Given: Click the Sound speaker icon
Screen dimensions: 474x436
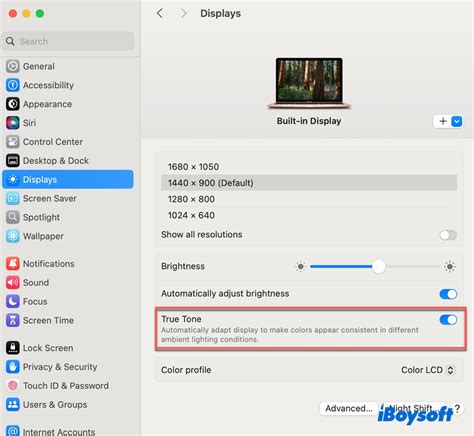Looking at the screenshot, I should [x=13, y=282].
